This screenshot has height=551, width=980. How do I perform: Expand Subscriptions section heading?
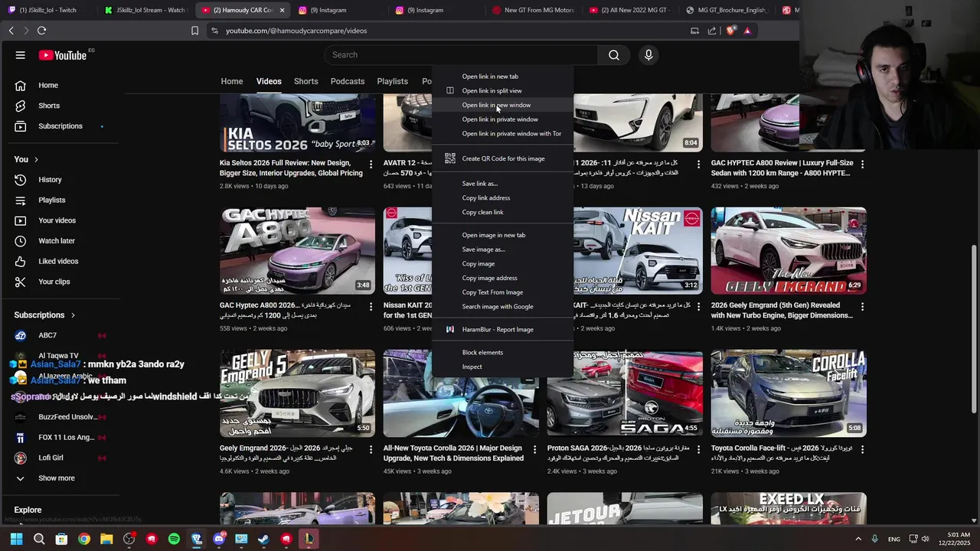pyautogui.click(x=44, y=315)
